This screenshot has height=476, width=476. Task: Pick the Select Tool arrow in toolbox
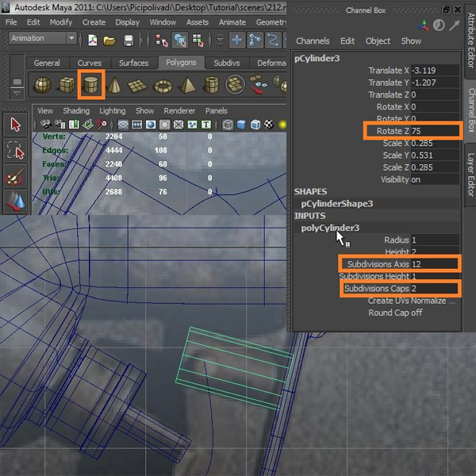click(x=15, y=125)
